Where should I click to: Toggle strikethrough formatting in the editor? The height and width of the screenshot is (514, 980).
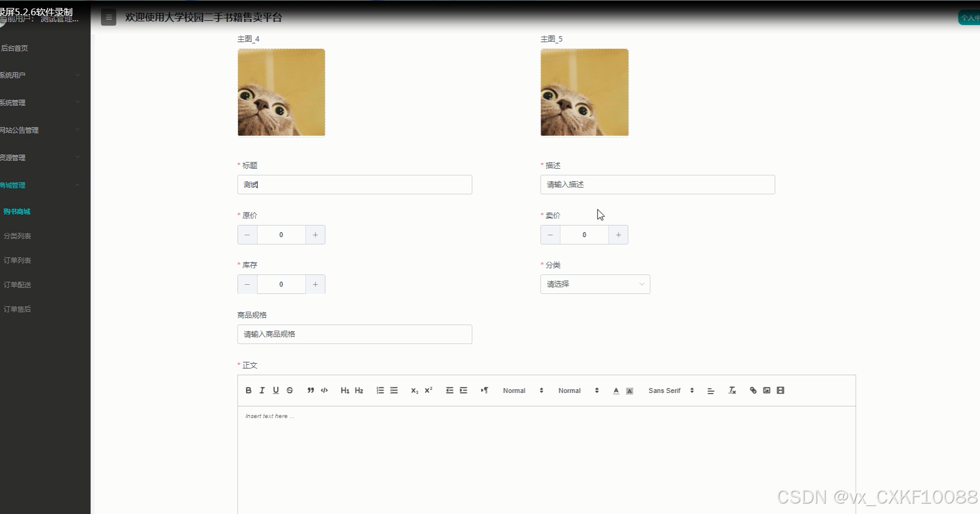[x=290, y=391]
